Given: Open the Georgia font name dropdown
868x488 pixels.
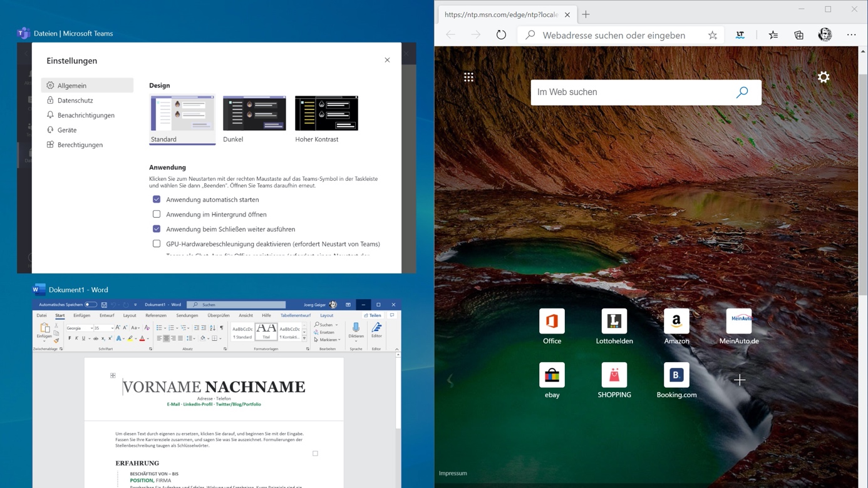Looking at the screenshot, I should tap(91, 328).
